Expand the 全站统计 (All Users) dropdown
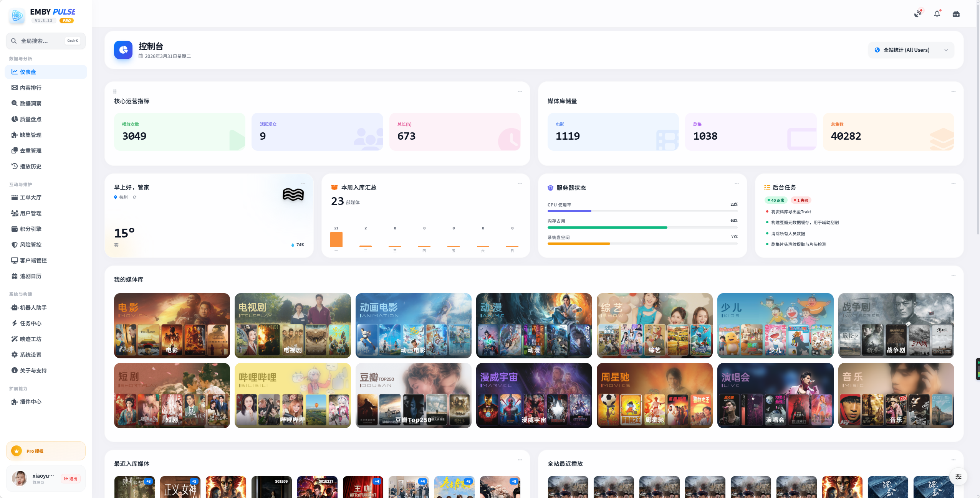Viewport: 980px width, 498px height. pyautogui.click(x=911, y=50)
